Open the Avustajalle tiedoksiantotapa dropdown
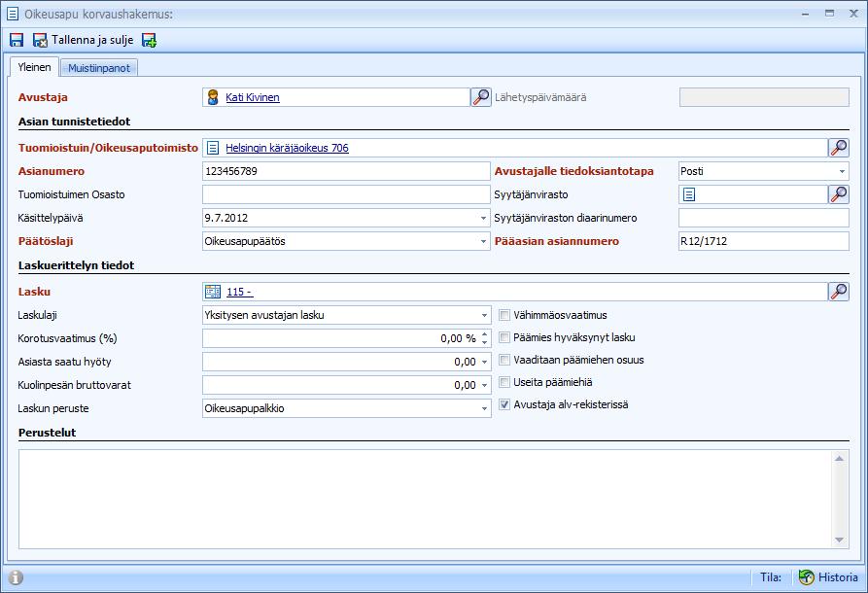 click(842, 172)
